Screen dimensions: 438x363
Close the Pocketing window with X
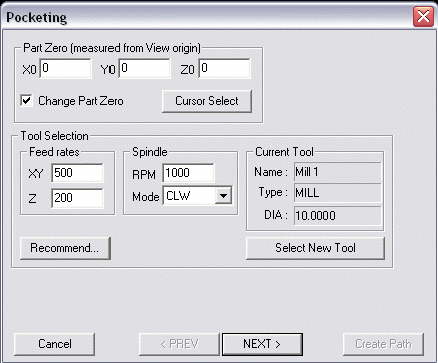pyautogui.click(x=423, y=16)
